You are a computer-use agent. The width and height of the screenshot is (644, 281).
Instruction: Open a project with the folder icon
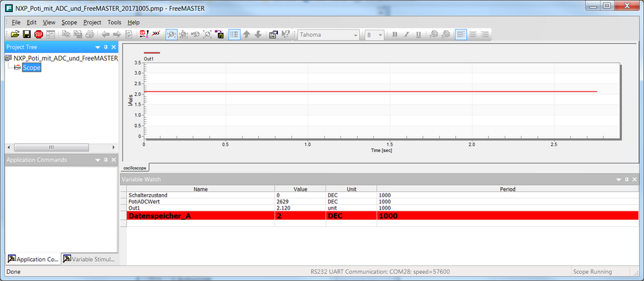click(x=15, y=35)
